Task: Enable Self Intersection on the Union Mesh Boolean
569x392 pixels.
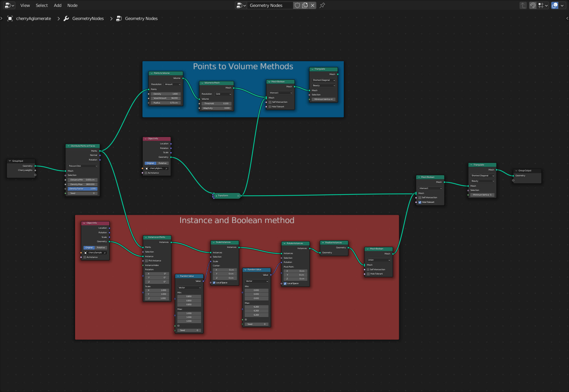Action: tap(368, 270)
